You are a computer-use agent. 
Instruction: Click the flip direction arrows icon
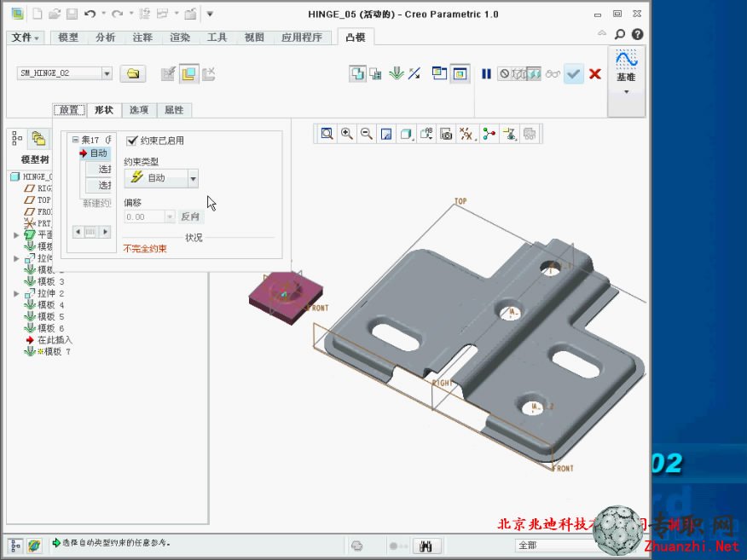[414, 74]
